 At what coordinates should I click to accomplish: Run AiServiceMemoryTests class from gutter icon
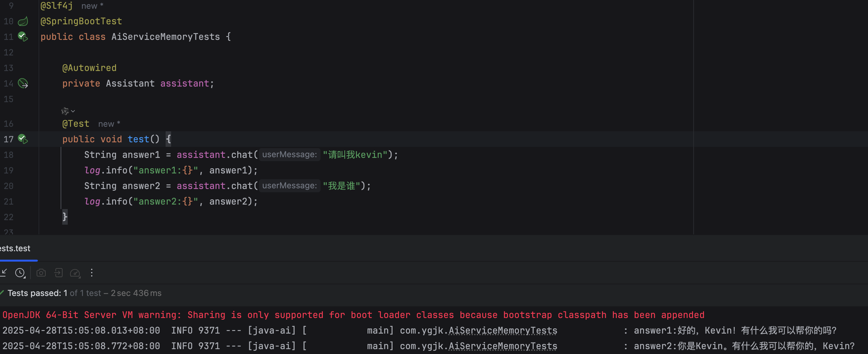click(23, 36)
